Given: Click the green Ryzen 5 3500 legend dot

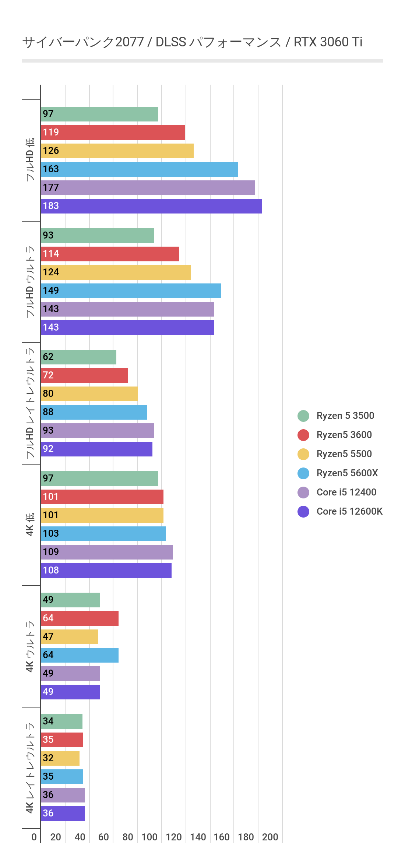Looking at the screenshot, I should click(303, 416).
